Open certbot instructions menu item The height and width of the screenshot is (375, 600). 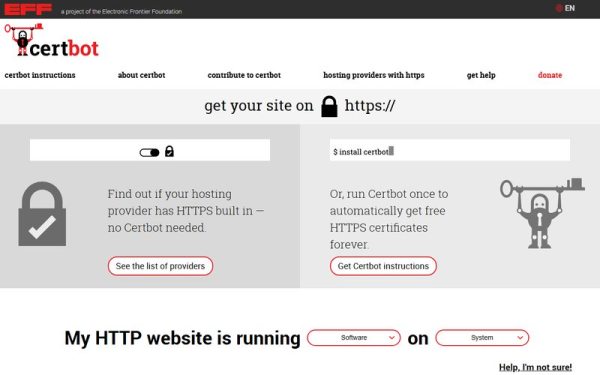40,75
